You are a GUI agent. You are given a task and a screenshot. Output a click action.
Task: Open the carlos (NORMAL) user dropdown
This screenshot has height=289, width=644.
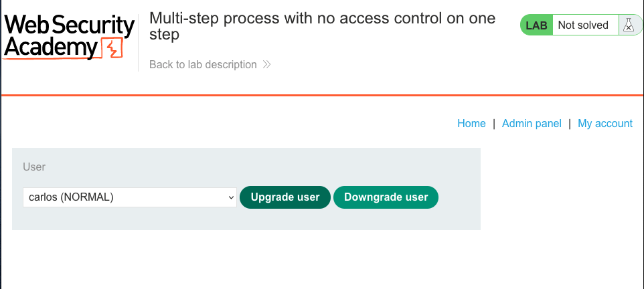pyautogui.click(x=130, y=197)
